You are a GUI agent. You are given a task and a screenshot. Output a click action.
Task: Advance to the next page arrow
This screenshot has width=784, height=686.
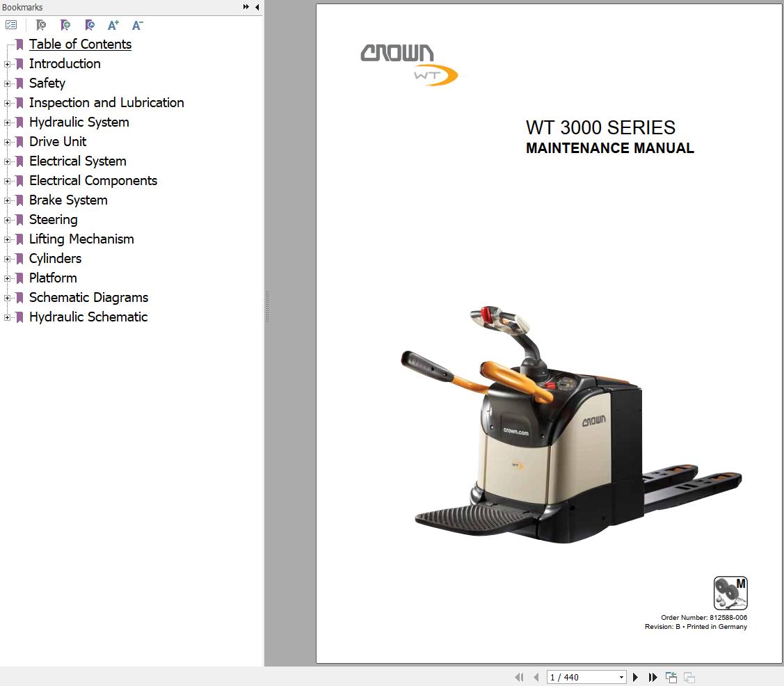(635, 676)
